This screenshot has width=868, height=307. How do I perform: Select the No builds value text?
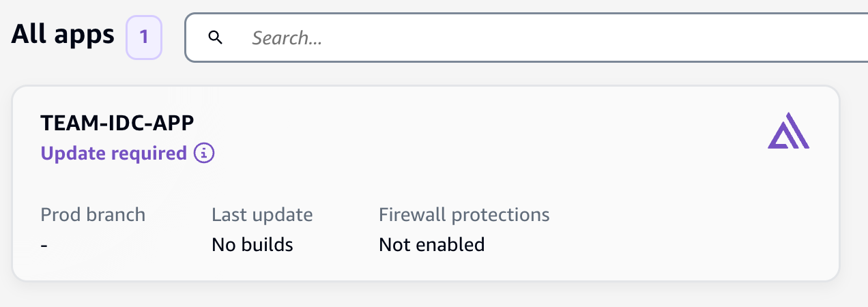pos(252,244)
